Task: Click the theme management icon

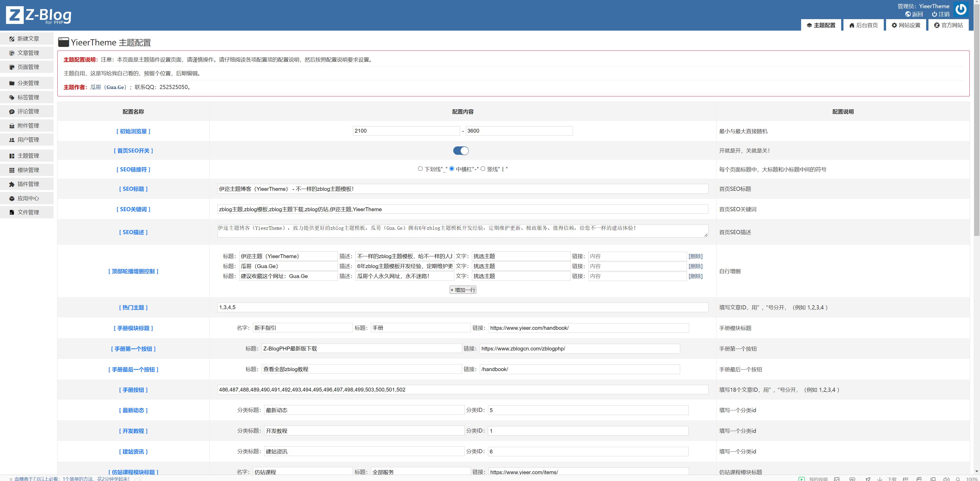Action: pyautogui.click(x=12, y=156)
